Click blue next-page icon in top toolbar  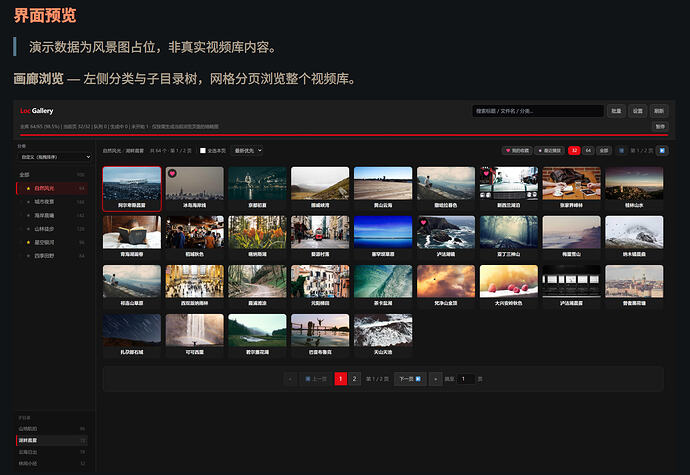point(662,151)
